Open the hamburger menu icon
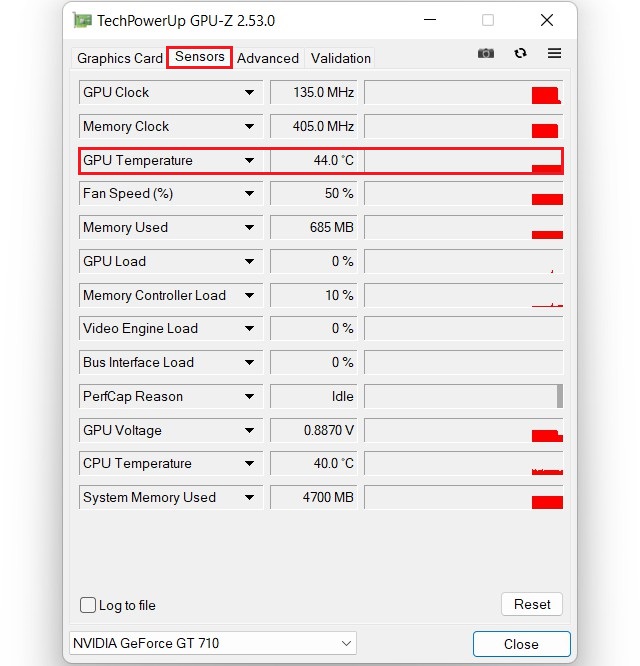This screenshot has height=666, width=640. [554, 53]
